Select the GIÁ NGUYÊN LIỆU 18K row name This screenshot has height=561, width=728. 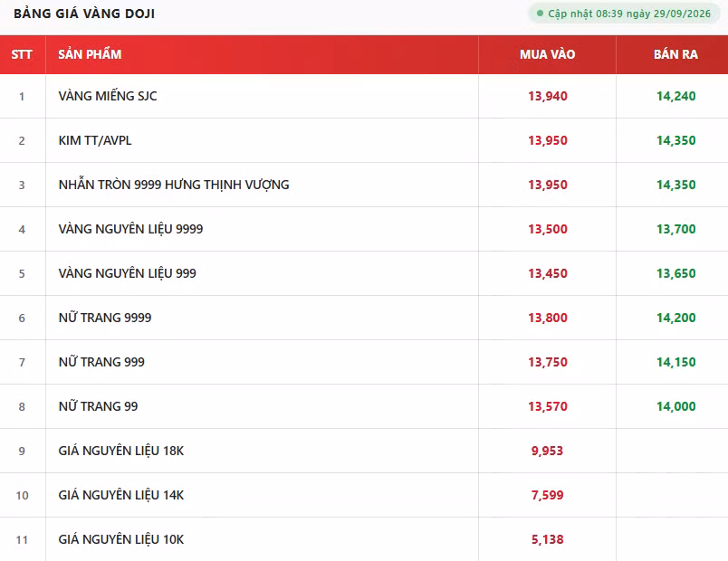coord(121,451)
